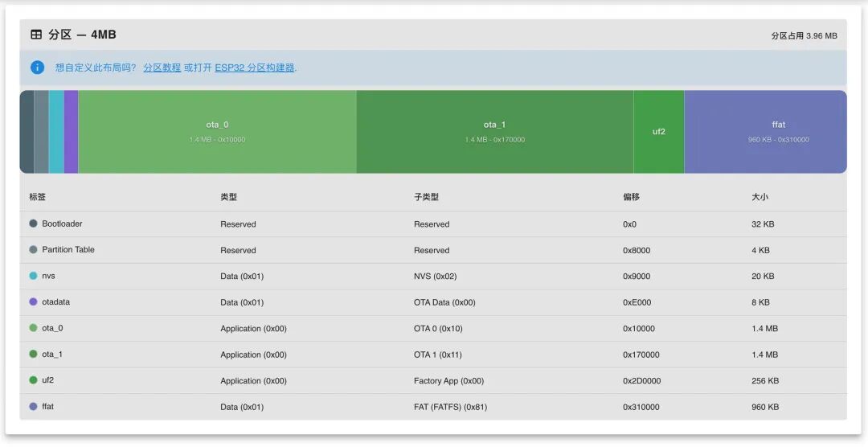The height and width of the screenshot is (447, 868).
Task: Click the ffat label in table
Action: click(48, 407)
